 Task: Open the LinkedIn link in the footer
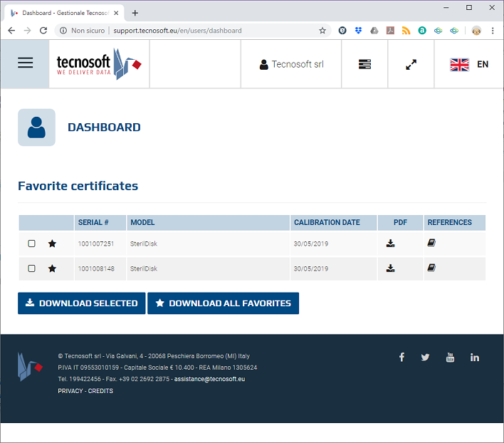(474, 357)
